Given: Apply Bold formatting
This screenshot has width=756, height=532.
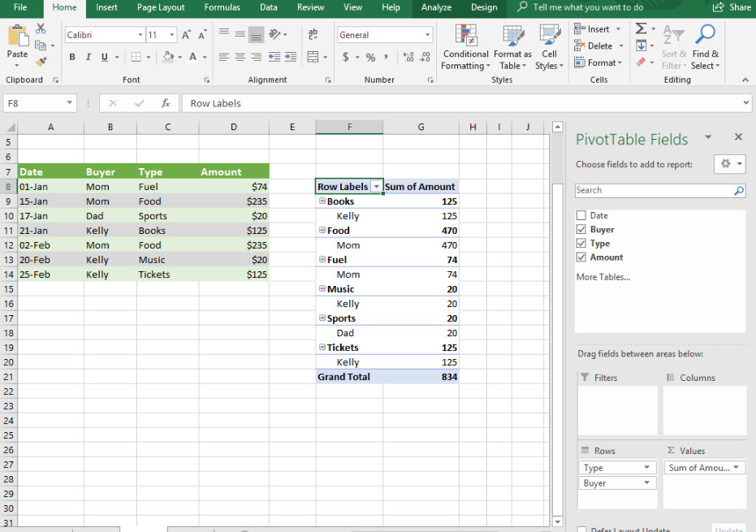Looking at the screenshot, I should (x=72, y=57).
